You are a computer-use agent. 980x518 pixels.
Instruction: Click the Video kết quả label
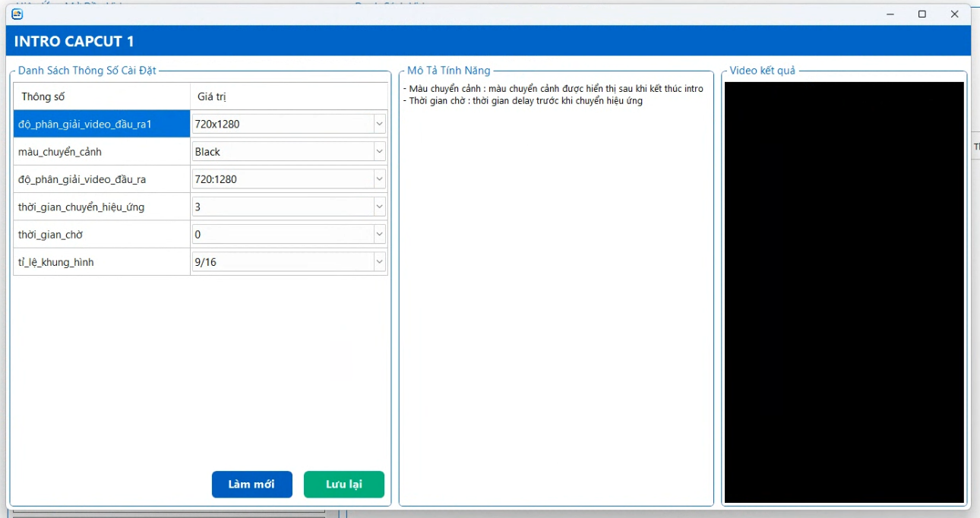click(762, 71)
